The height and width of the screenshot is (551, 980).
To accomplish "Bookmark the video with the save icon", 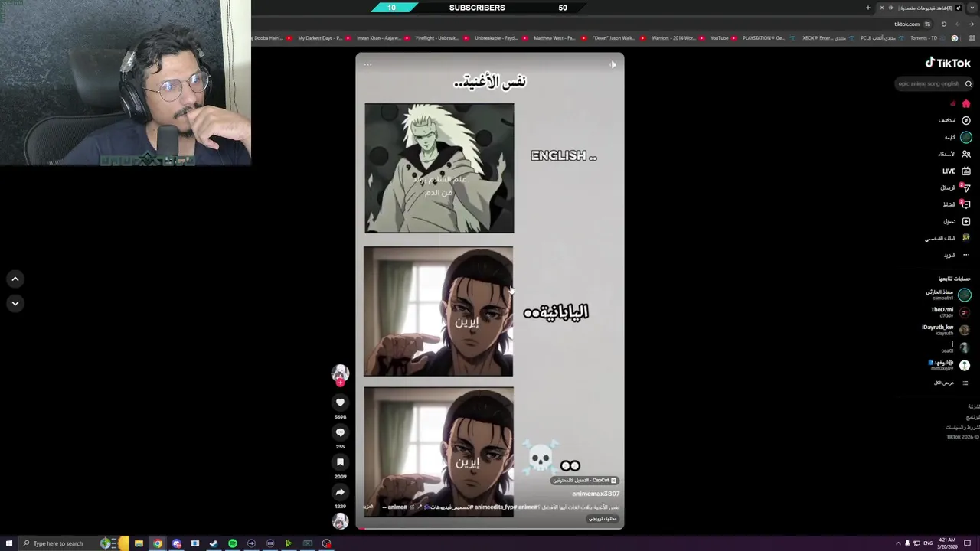I will click(x=341, y=462).
